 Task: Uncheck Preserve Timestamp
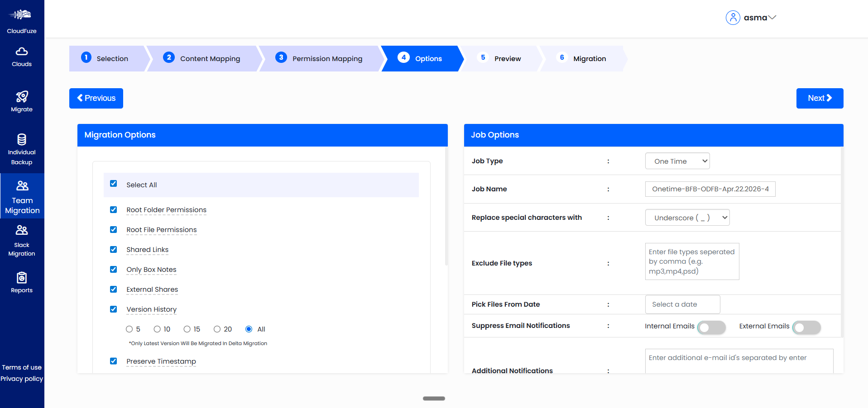pyautogui.click(x=113, y=361)
